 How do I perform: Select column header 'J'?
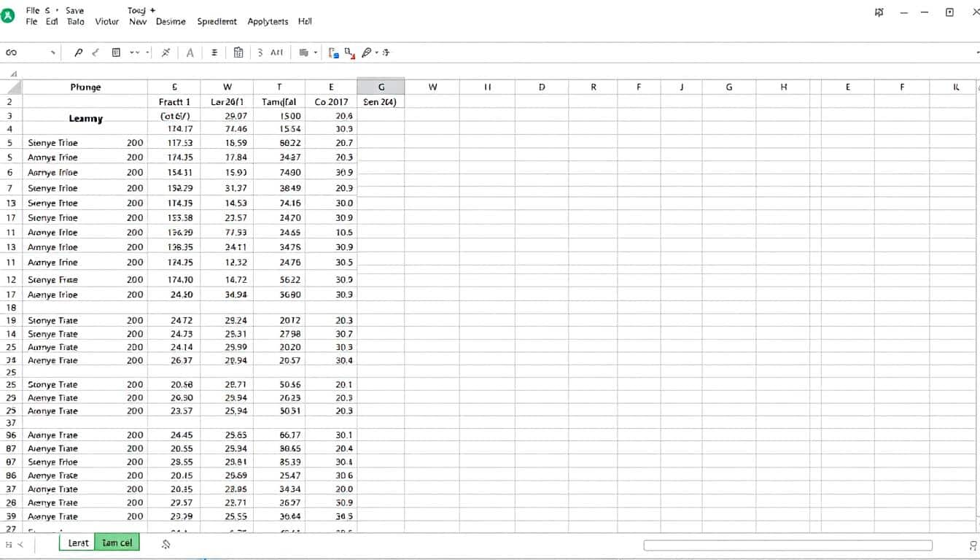click(x=682, y=87)
